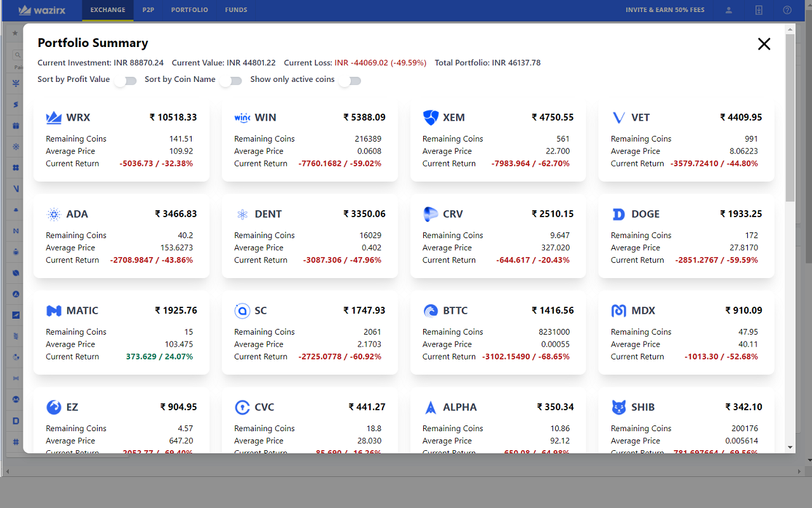Open the user account icon
This screenshot has width=812, height=508.
(x=729, y=10)
